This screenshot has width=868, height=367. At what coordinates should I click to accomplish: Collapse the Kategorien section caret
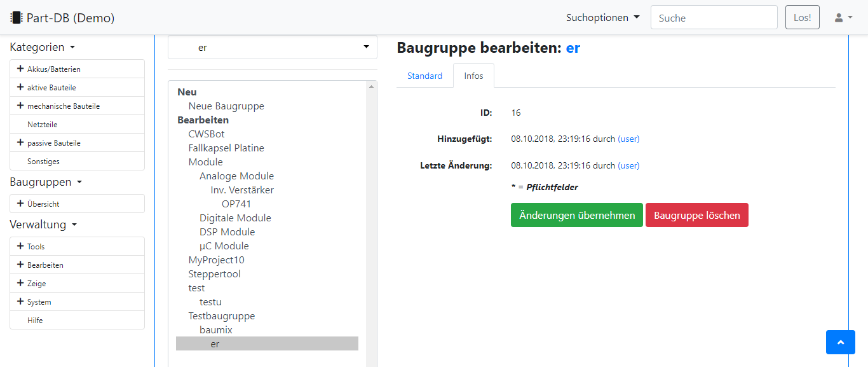pos(72,48)
